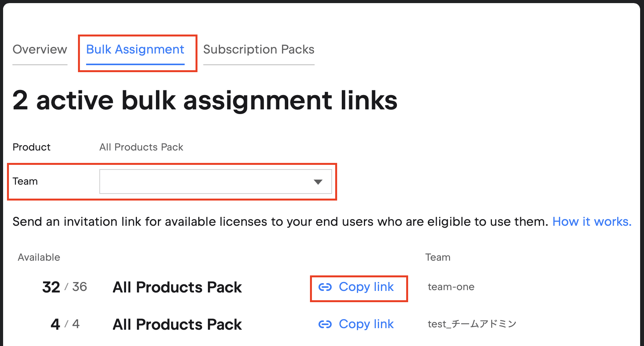Click the Team column header in list
The image size is (644, 346).
pyautogui.click(x=438, y=257)
